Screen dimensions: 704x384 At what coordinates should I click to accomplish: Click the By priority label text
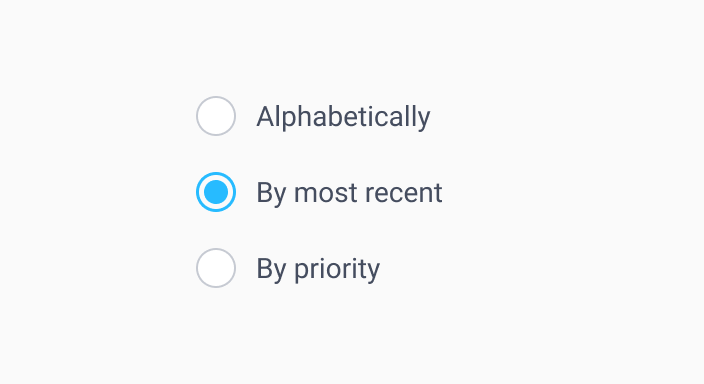coord(318,269)
